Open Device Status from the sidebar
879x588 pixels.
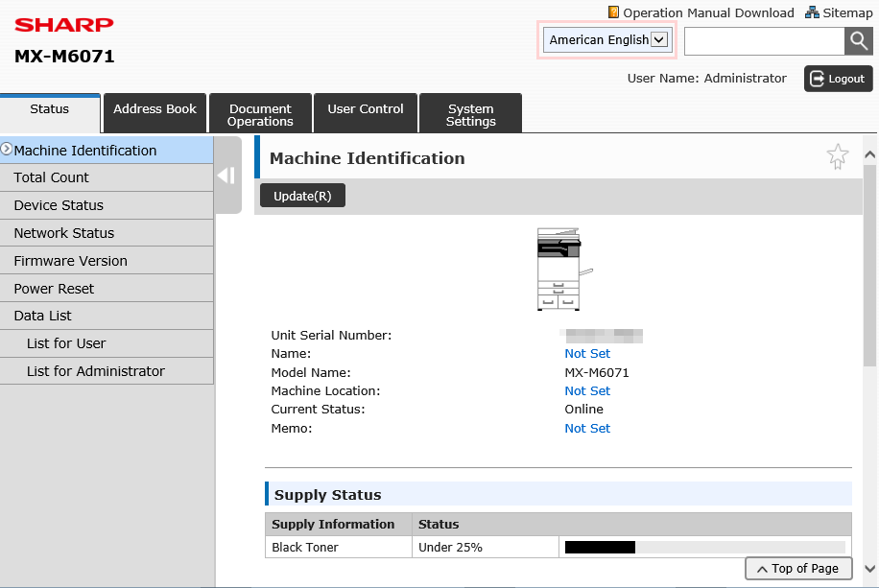pyautogui.click(x=107, y=205)
